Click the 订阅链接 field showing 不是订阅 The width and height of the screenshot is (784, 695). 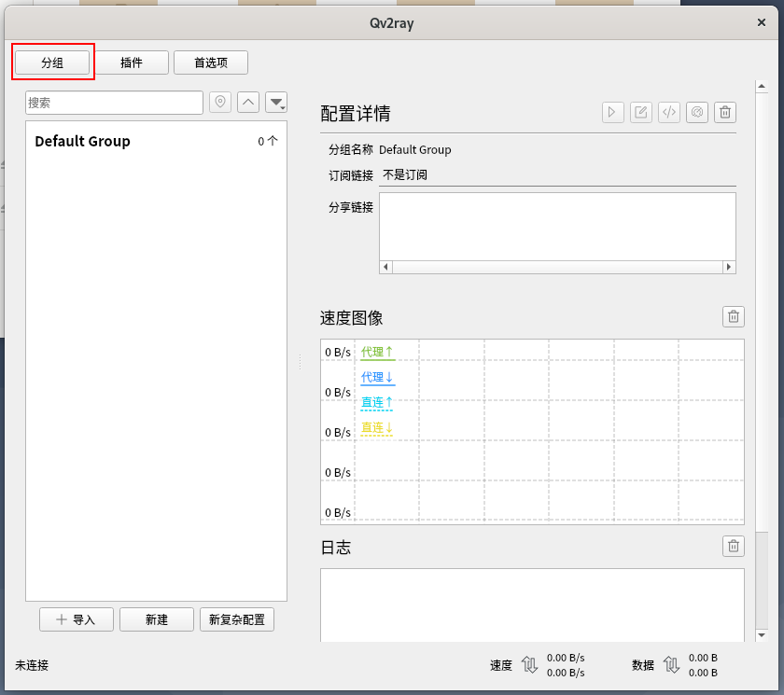557,175
